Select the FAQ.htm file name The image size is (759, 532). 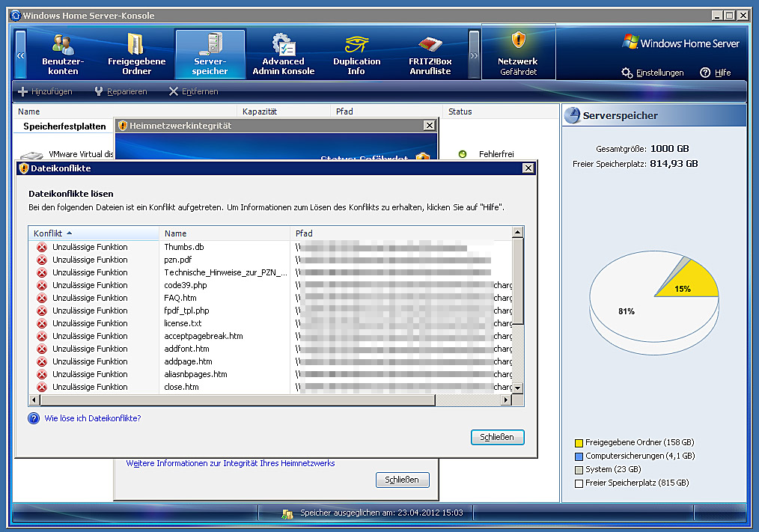180,298
